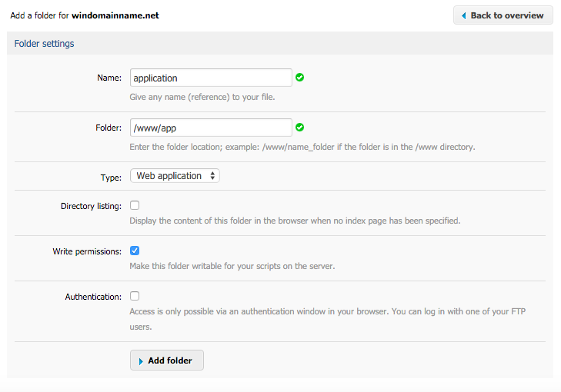Screen dimensions: 561x392
Task: Go Back to overview
Action: (503, 15)
